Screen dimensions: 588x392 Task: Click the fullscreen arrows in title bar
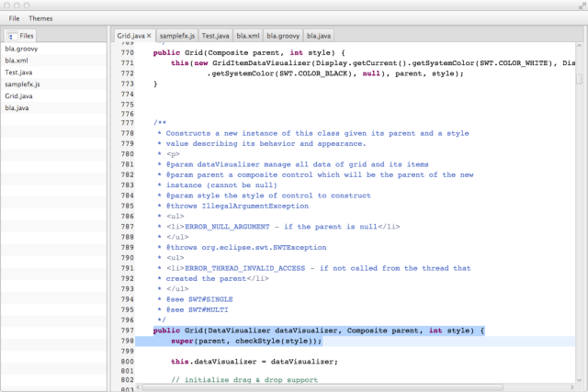coord(582,6)
